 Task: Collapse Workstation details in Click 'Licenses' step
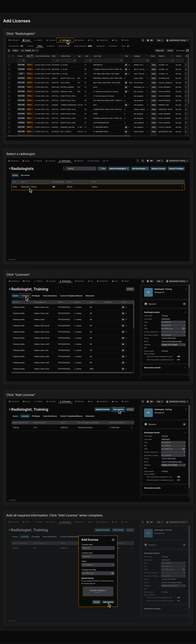185,368
